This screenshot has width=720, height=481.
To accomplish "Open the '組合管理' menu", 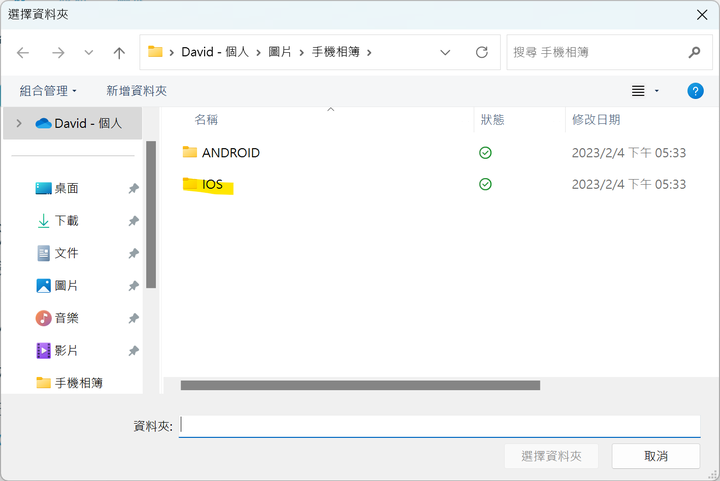I will pyautogui.click(x=48, y=91).
